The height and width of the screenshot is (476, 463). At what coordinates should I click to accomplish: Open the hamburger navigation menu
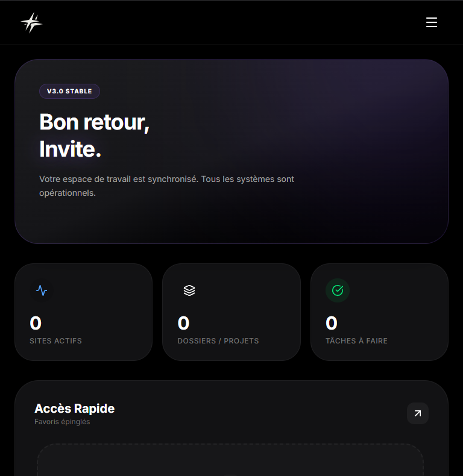(x=432, y=23)
